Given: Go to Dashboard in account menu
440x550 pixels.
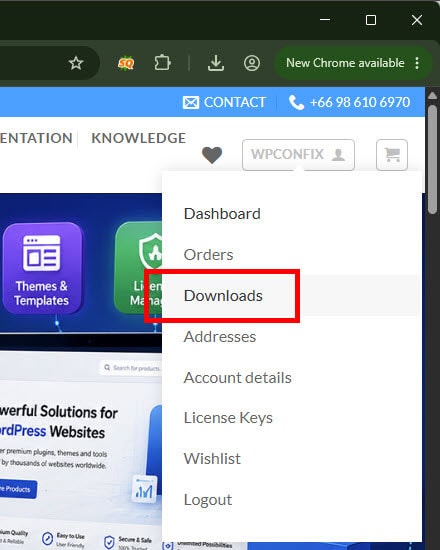Looking at the screenshot, I should coord(222,214).
